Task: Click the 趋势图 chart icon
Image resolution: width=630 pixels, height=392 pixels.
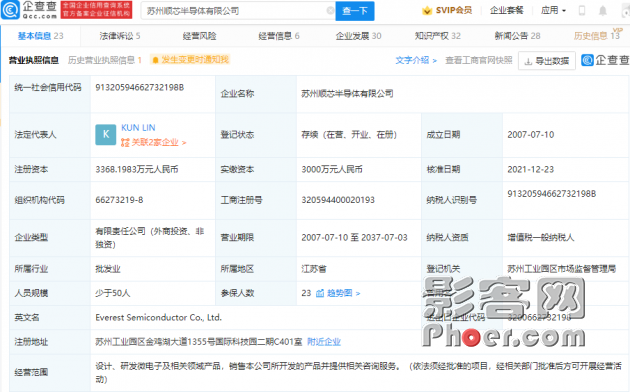Action: pos(320,293)
